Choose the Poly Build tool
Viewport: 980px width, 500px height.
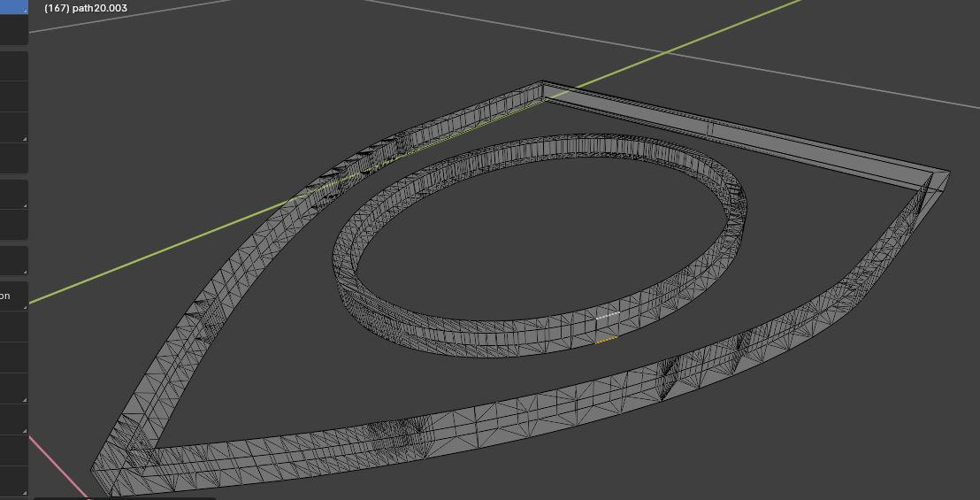coord(13,450)
